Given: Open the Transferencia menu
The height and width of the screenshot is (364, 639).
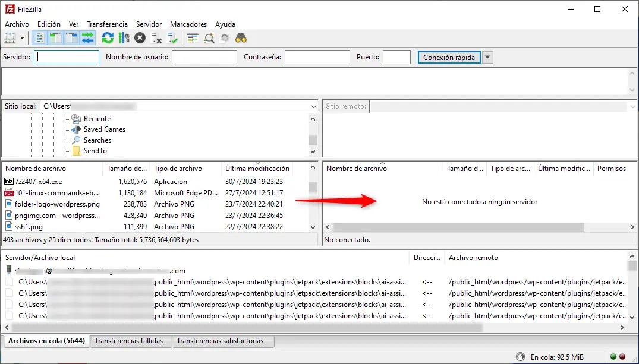Looking at the screenshot, I should coord(107,24).
